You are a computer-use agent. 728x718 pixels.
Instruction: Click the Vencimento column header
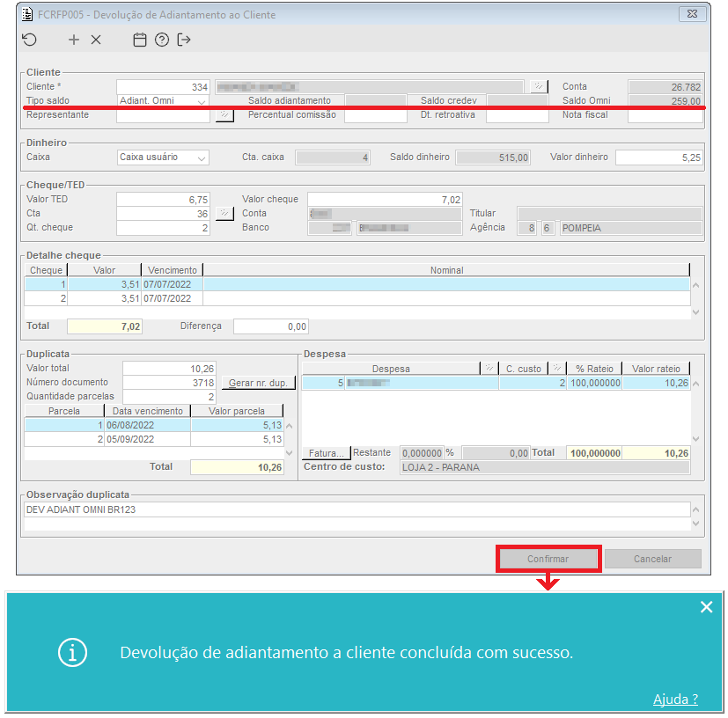tap(173, 270)
